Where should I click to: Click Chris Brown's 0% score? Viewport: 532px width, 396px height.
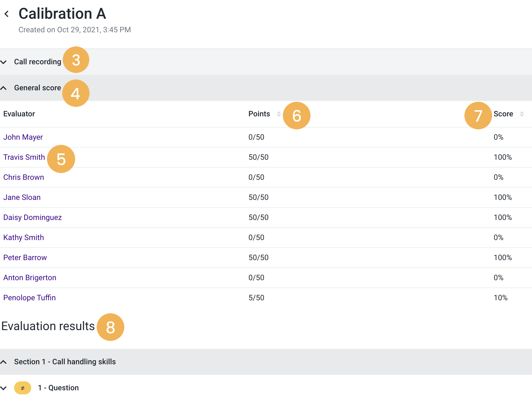pos(499,177)
